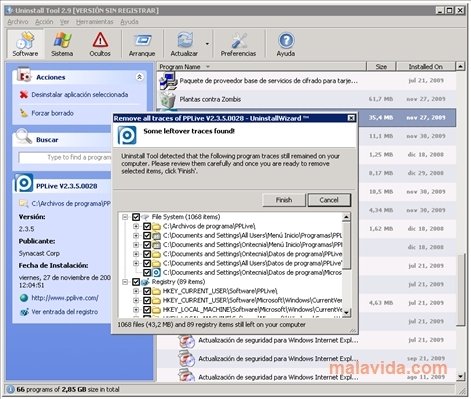The width and height of the screenshot is (471, 399).
Task: Uncheck All Users\Datos de programa\PPLive checkbox
Action: tap(147, 263)
